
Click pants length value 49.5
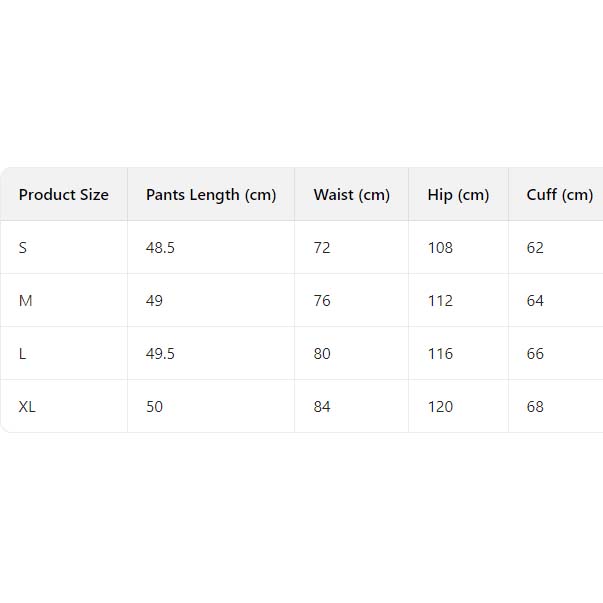pos(160,354)
